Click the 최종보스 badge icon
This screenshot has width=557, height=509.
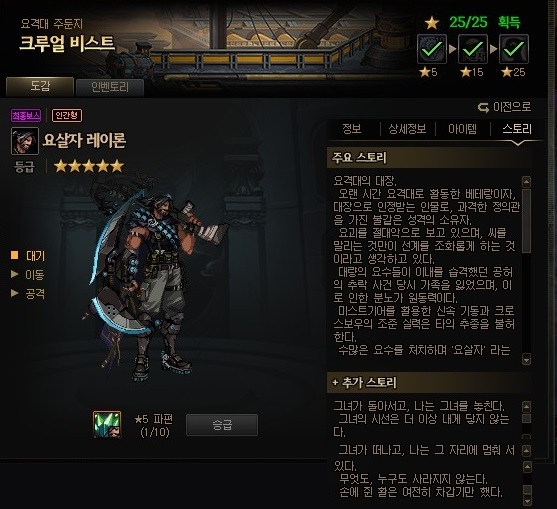[x=26, y=115]
